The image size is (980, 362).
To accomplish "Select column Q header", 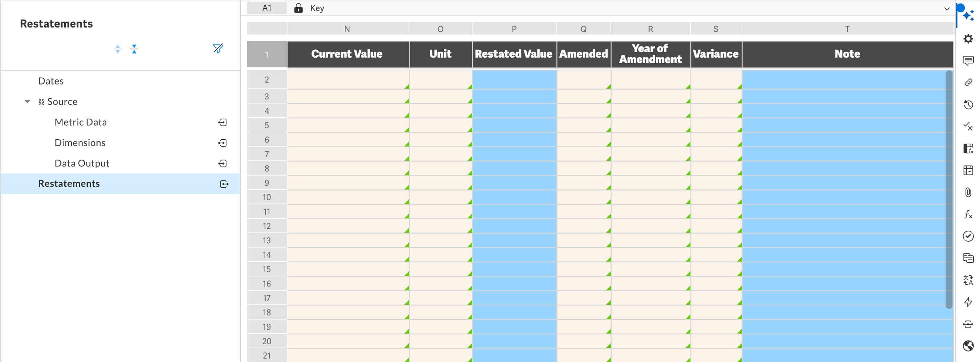I will click(x=584, y=29).
